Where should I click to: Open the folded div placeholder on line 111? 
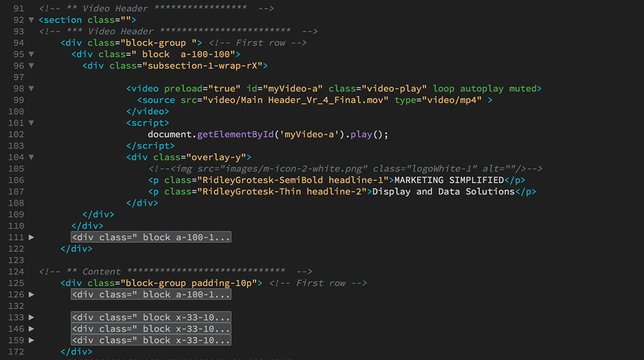pos(151,237)
